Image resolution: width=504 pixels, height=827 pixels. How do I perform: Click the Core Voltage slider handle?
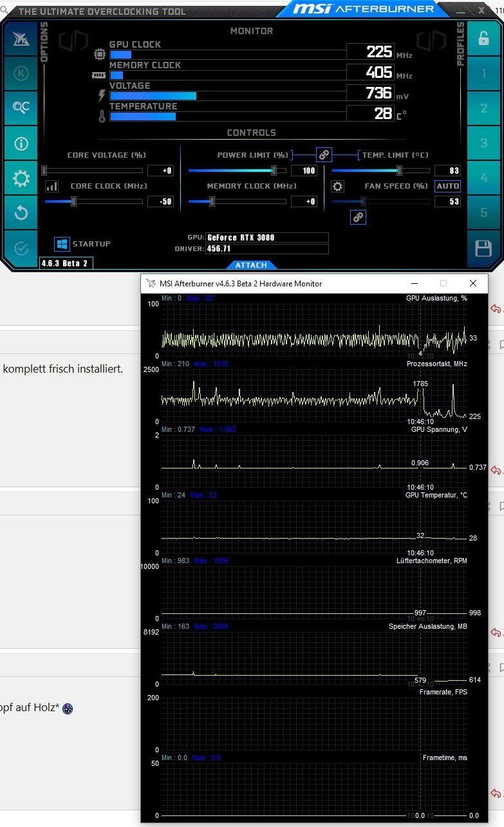44,171
